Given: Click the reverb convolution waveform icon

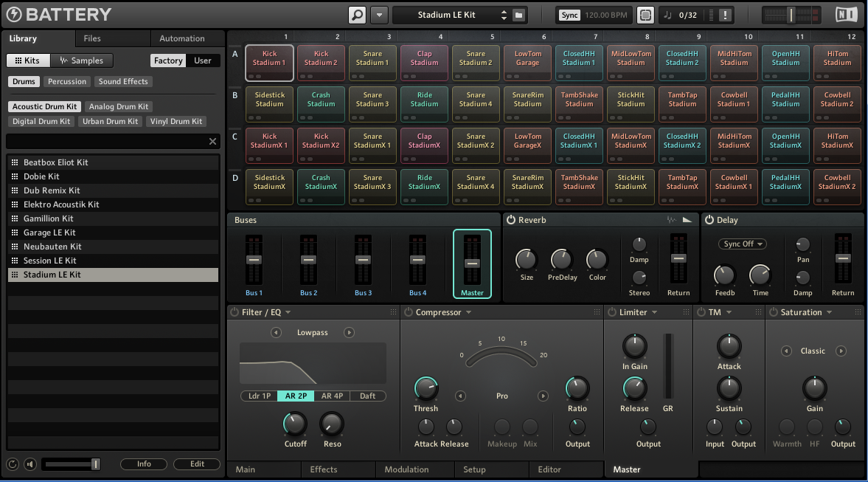Looking at the screenshot, I should pyautogui.click(x=672, y=220).
